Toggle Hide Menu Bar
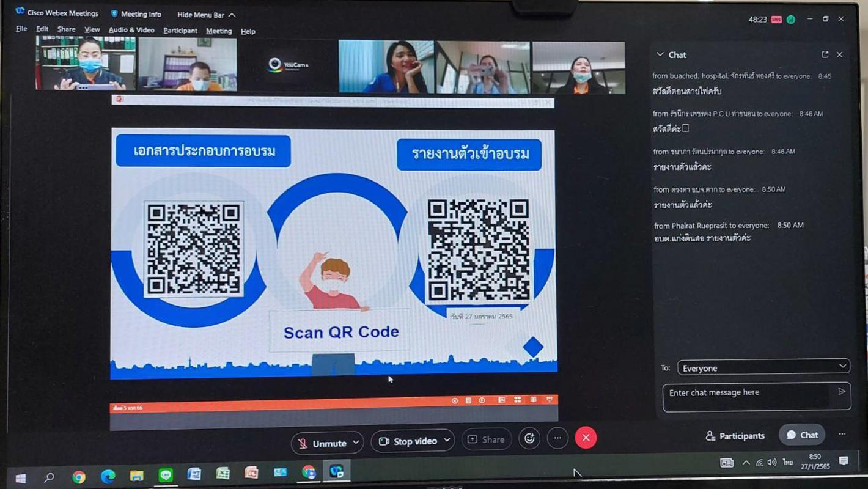This screenshot has height=489, width=868. pos(206,15)
